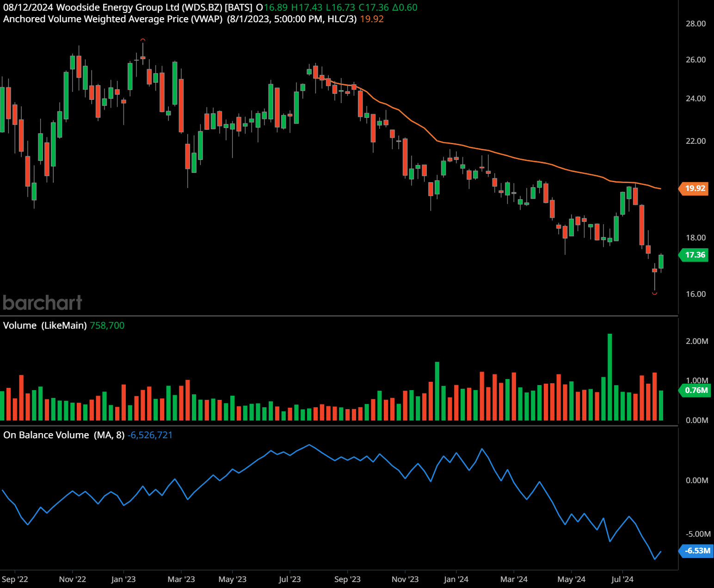Viewport: 714px width, 588px height.
Task: Click the Jan '24 date axis label
Action: tap(456, 579)
